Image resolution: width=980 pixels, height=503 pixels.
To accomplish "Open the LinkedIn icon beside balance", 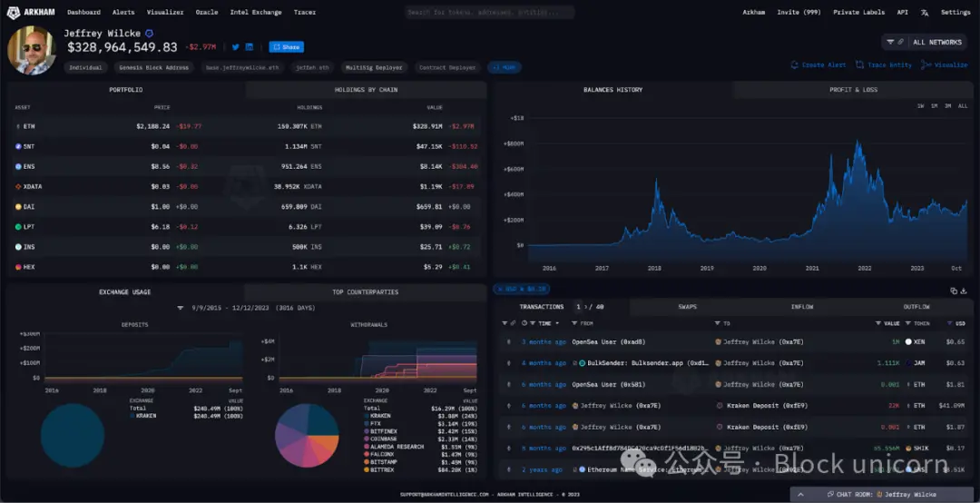I will 250,47.
